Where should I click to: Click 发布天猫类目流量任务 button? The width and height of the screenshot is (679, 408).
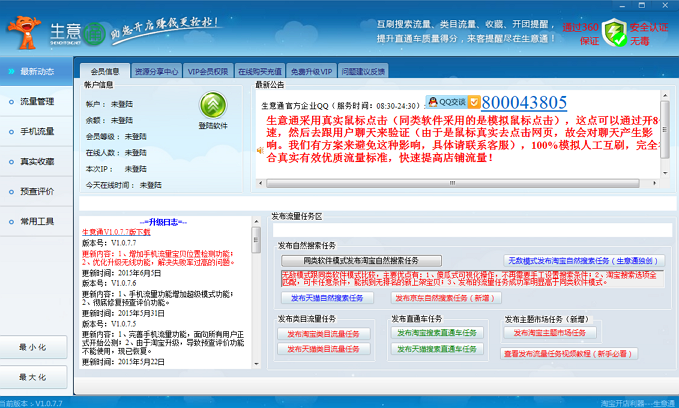coord(323,349)
